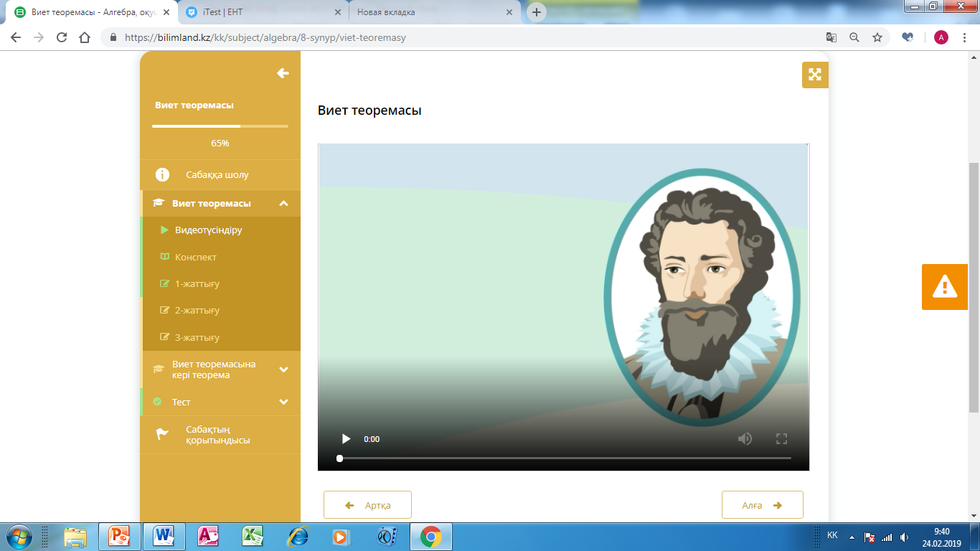This screenshot has height=551, width=980.
Task: Click the video seek bar
Action: (x=565, y=458)
